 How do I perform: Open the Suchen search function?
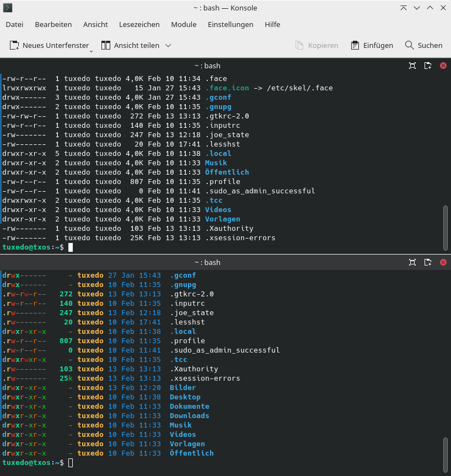423,46
